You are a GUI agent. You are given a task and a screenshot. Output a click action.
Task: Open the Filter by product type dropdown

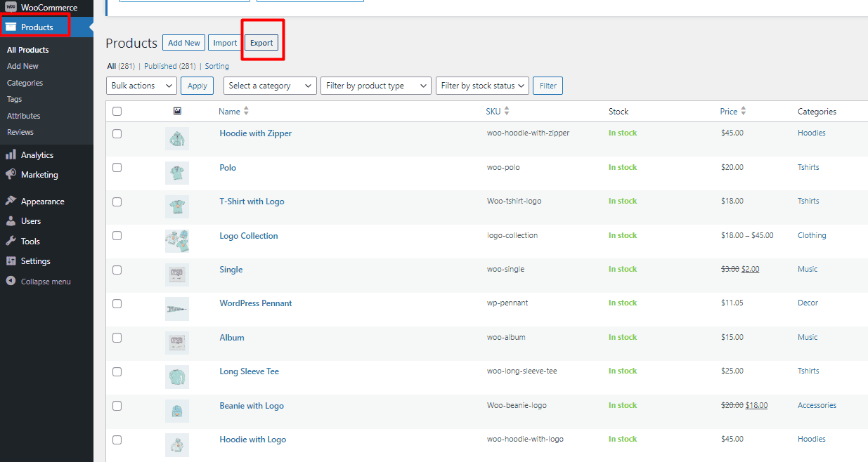pyautogui.click(x=375, y=85)
